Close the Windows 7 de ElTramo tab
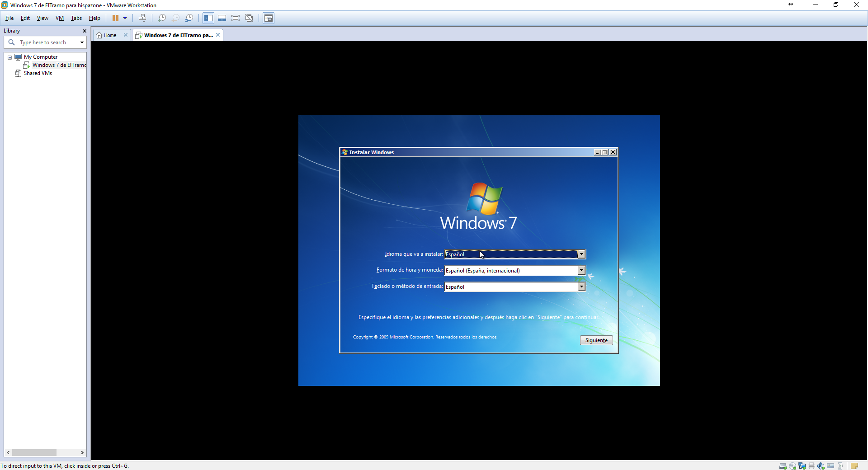 [x=218, y=35]
